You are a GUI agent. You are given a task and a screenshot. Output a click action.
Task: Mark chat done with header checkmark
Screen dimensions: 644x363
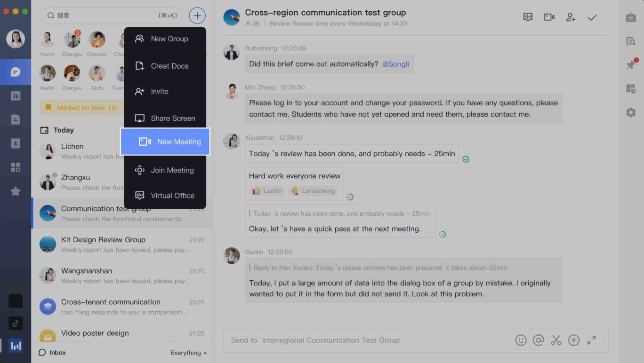[592, 17]
